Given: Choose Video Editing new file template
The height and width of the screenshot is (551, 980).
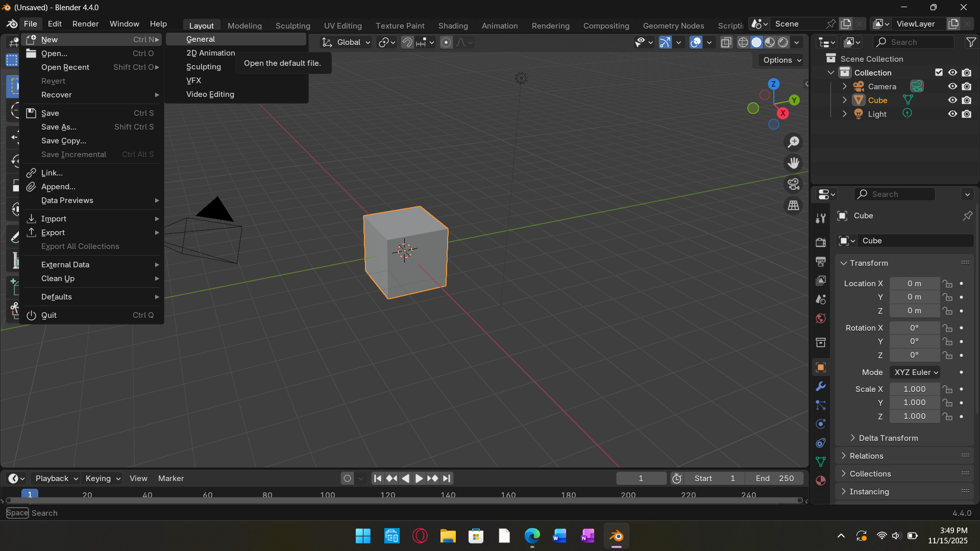Looking at the screenshot, I should pos(236,94).
